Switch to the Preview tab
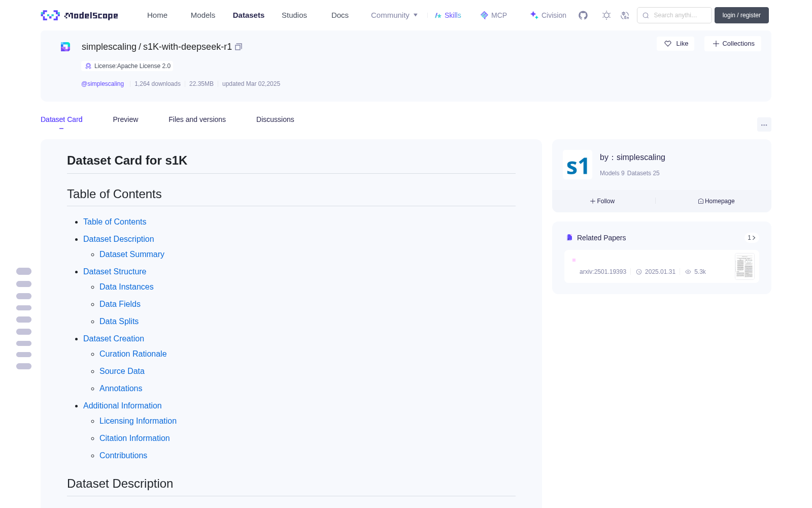Viewport: 812px width, 508px height. click(x=125, y=119)
